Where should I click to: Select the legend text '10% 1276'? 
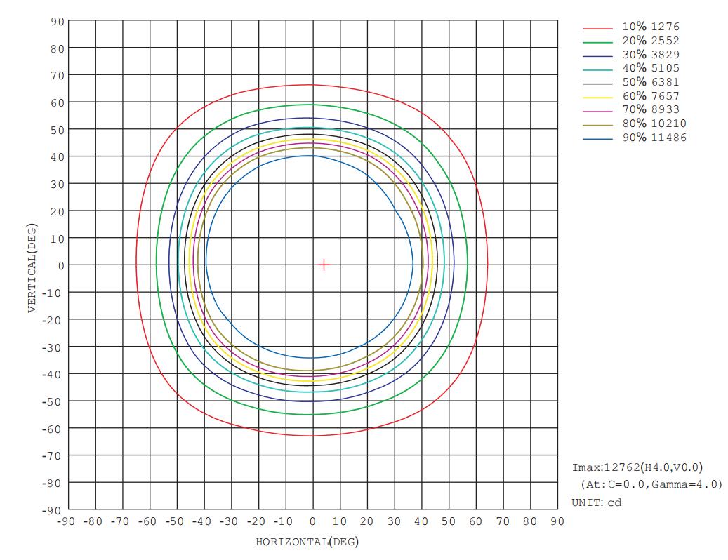[x=651, y=27]
